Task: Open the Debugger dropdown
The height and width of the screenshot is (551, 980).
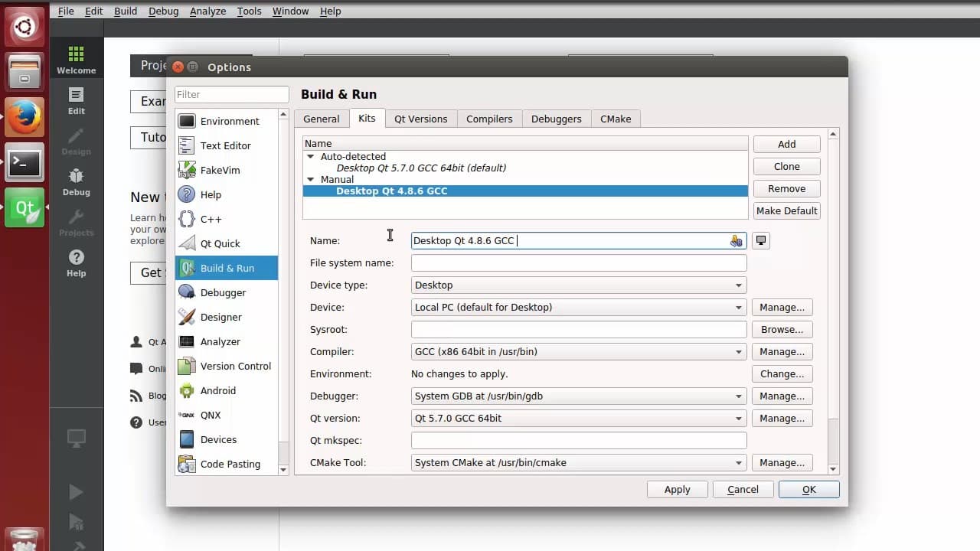Action: point(579,396)
